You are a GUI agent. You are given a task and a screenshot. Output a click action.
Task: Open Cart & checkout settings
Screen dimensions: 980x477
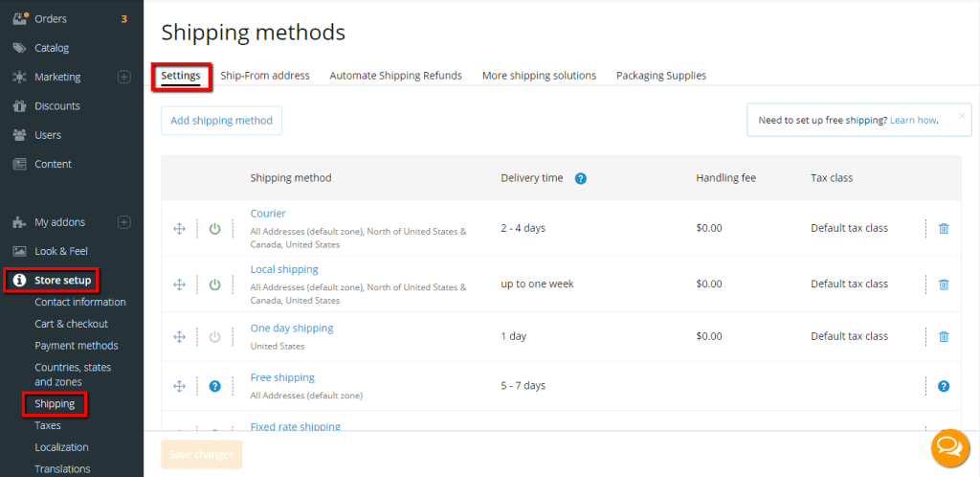click(x=71, y=324)
